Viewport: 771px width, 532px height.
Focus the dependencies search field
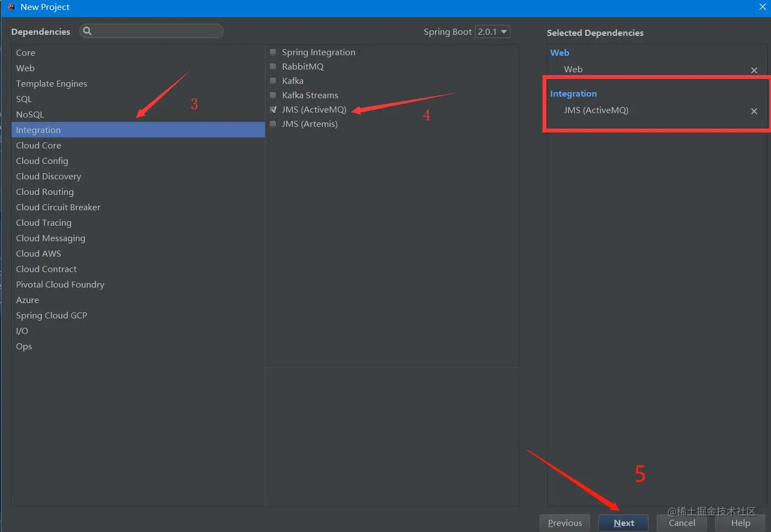point(151,31)
